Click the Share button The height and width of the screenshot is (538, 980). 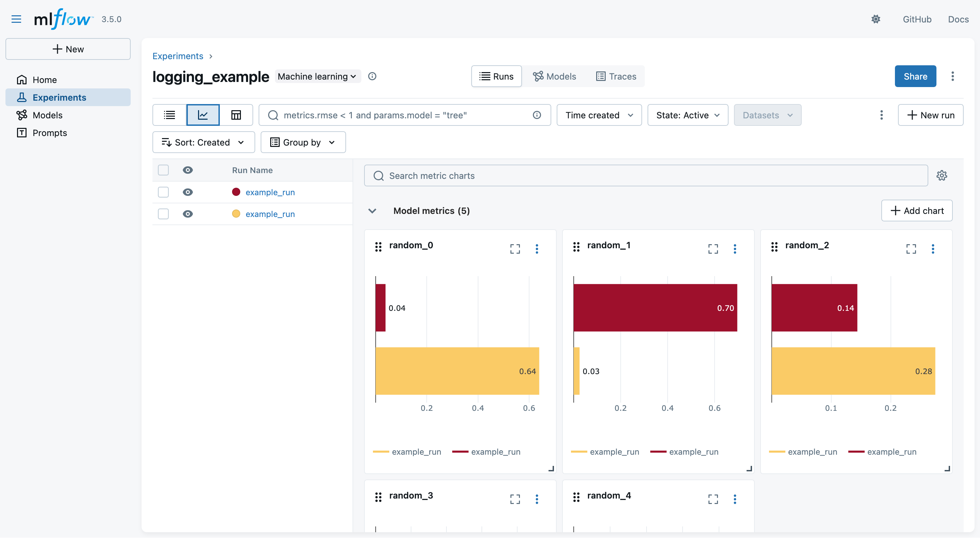(915, 77)
